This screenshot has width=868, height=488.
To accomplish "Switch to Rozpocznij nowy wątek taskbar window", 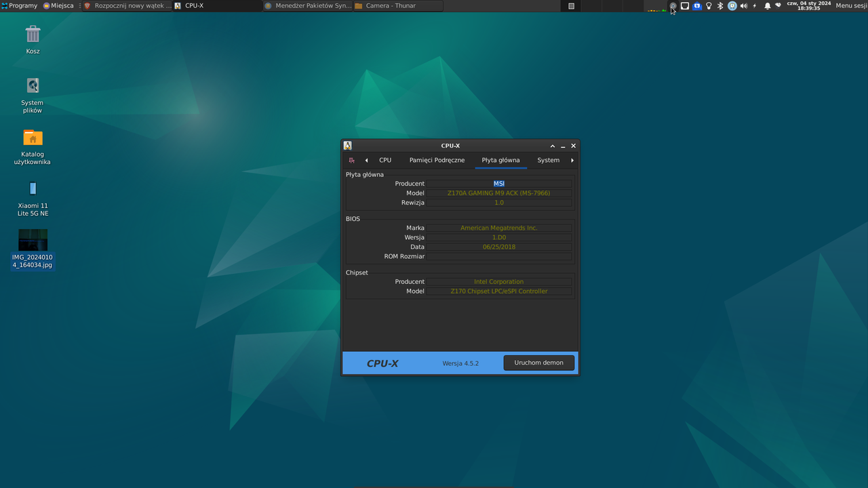I will pos(127,5).
